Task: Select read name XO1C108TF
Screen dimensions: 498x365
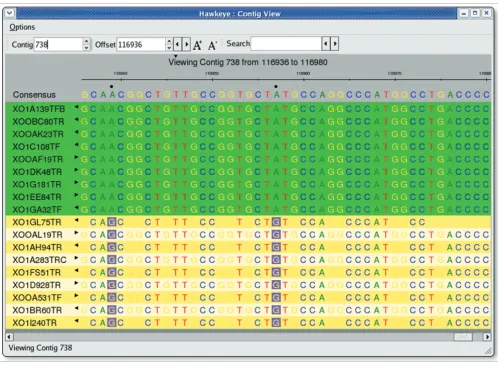Action: [x=36, y=147]
